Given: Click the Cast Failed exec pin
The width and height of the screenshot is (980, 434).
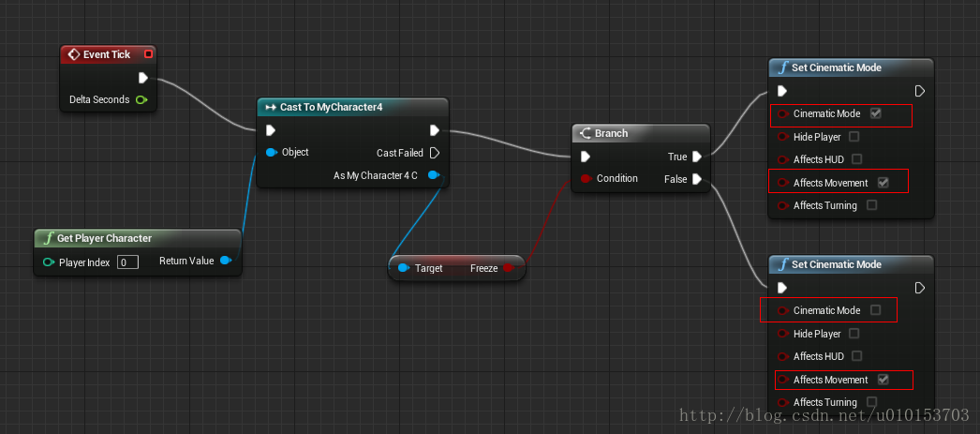Looking at the screenshot, I should (x=435, y=153).
